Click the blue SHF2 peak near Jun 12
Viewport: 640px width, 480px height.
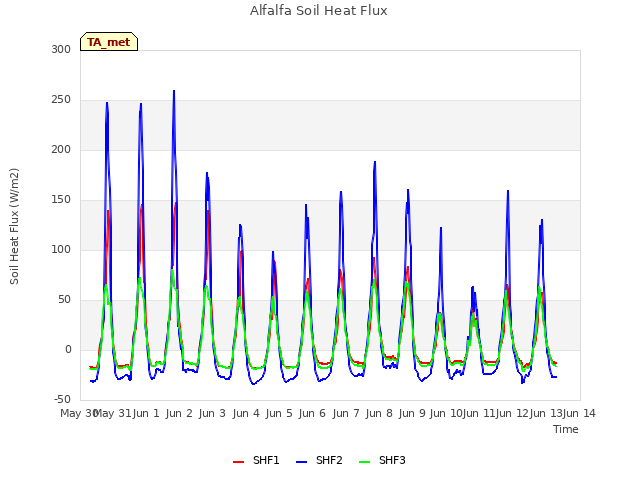(508, 191)
